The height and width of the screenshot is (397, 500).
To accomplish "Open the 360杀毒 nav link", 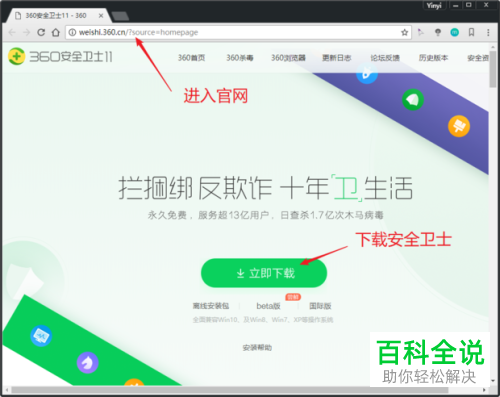I will pos(240,58).
